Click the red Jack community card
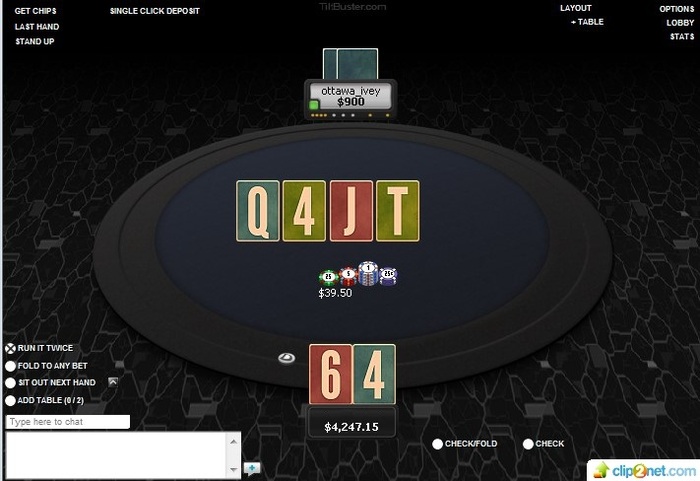The height and width of the screenshot is (481, 700). (x=351, y=211)
